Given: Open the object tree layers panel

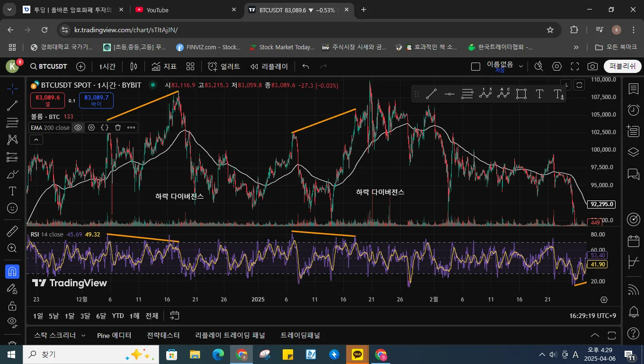Looking at the screenshot, I should click(633, 152).
